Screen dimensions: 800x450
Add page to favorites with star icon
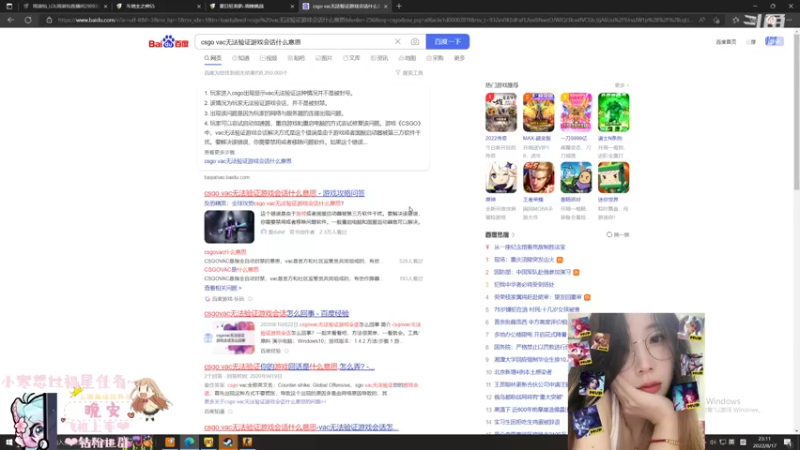(x=735, y=20)
